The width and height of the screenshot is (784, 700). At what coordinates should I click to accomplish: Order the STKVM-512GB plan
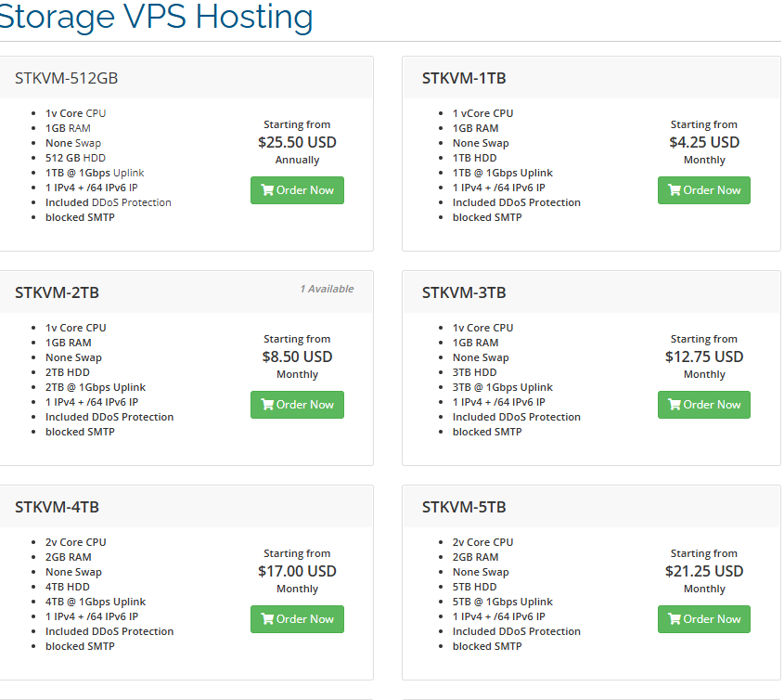pos(297,190)
